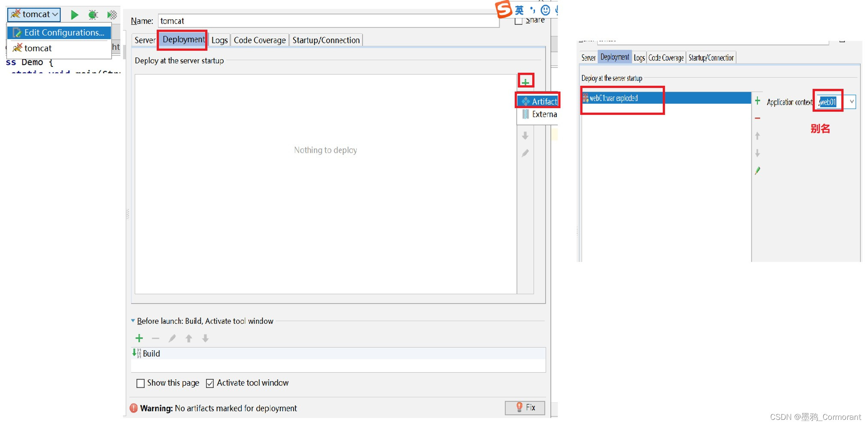868x425 pixels.
Task: Switch to the Logs tab in the main dialog
Action: [x=219, y=40]
